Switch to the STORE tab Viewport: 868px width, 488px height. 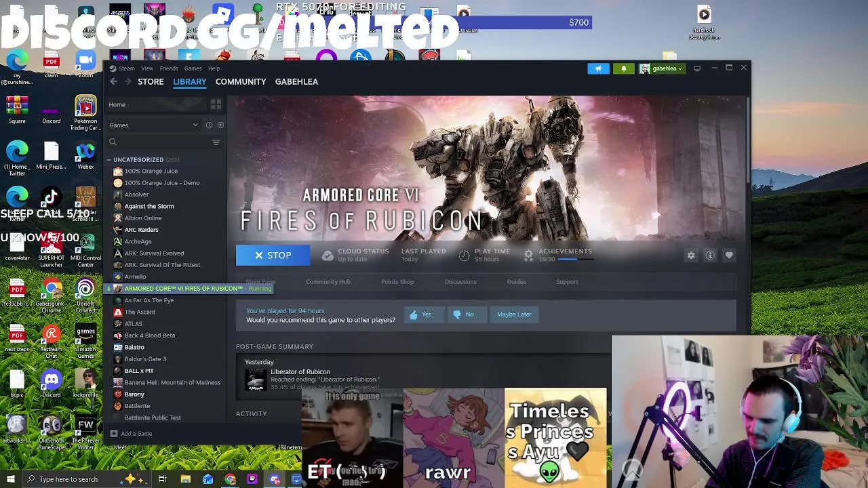pos(151,81)
